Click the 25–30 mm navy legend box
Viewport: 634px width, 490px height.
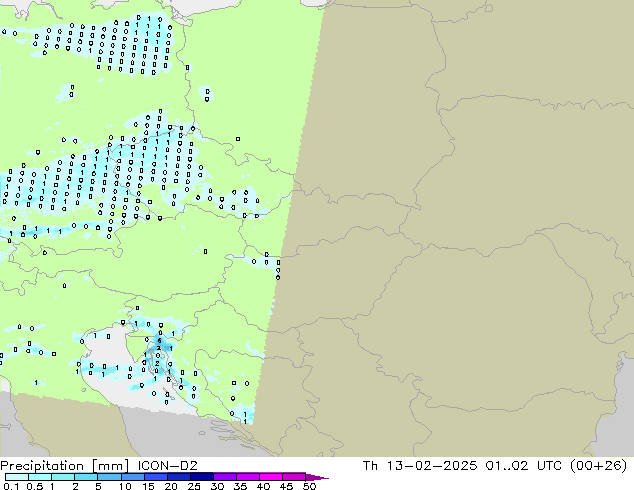click(x=201, y=477)
